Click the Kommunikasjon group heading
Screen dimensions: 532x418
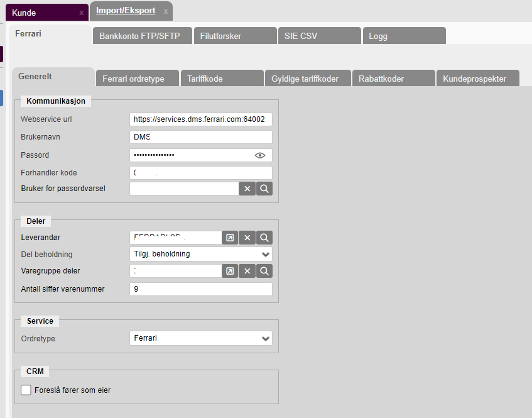(56, 101)
